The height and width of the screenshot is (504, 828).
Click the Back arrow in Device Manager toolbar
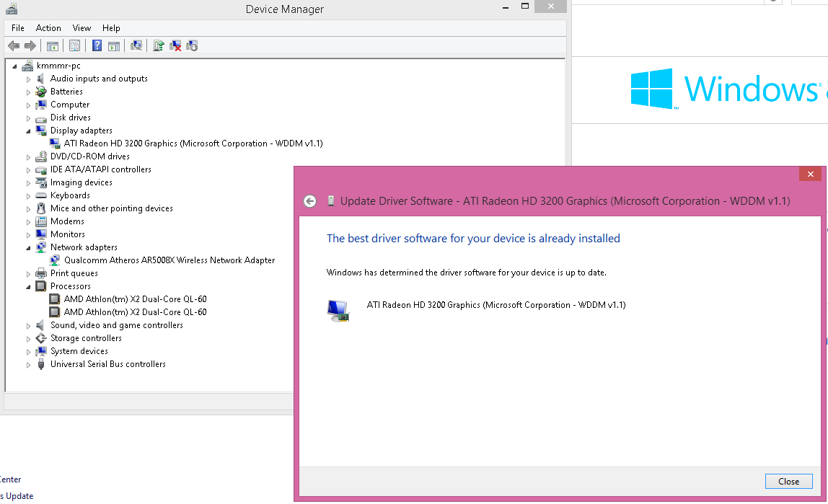[14, 46]
